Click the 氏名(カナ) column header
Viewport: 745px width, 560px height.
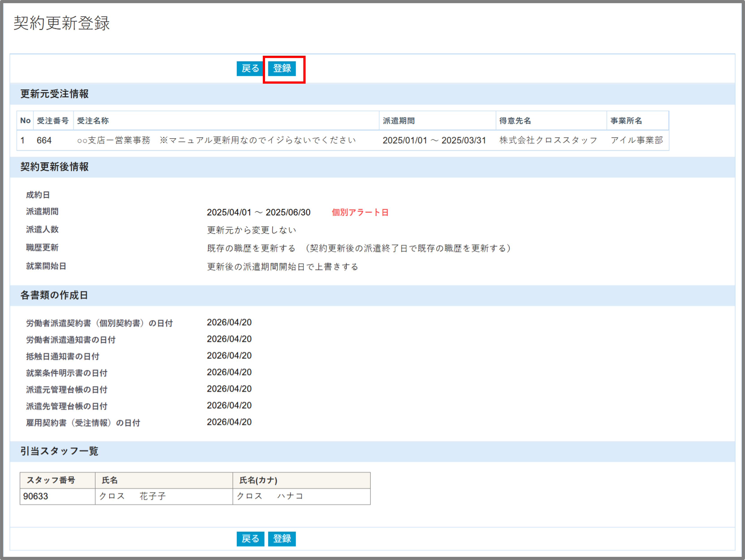[302, 480]
